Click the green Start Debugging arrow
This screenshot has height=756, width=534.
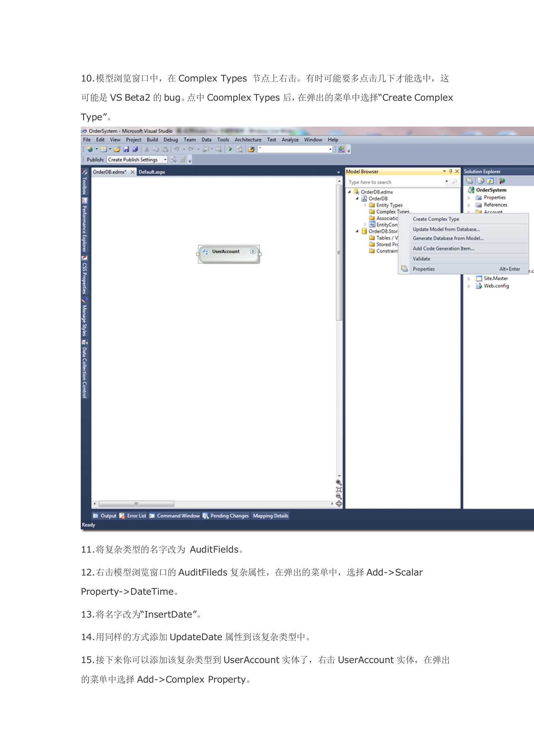(230, 149)
